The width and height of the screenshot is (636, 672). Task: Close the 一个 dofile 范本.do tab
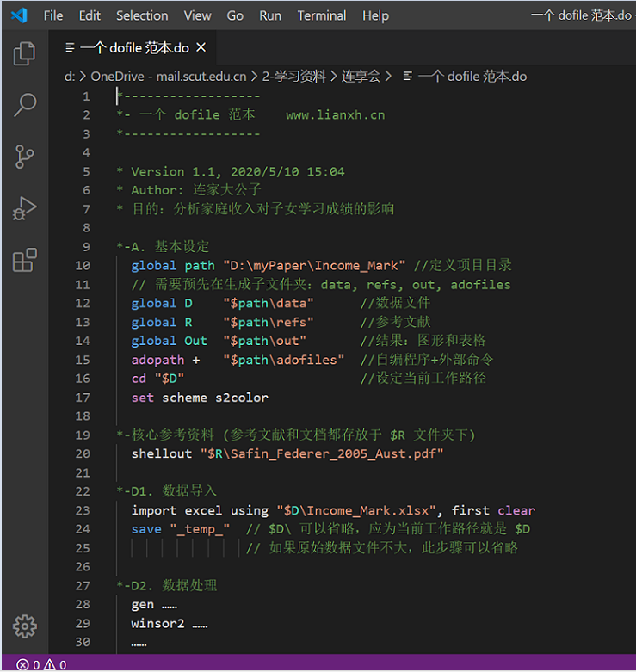[201, 47]
